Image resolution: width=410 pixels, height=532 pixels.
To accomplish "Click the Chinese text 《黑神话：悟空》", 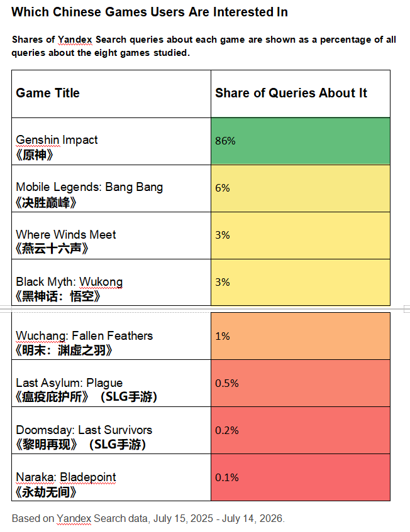I will (x=58, y=296).
